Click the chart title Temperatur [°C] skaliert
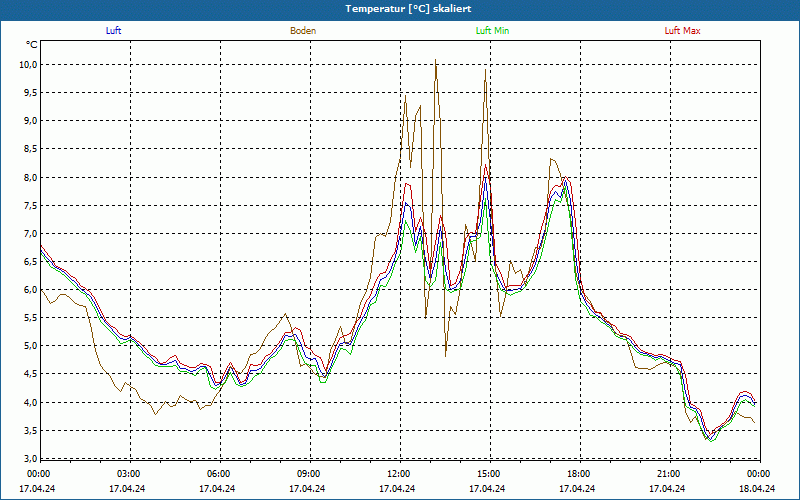 (x=408, y=9)
